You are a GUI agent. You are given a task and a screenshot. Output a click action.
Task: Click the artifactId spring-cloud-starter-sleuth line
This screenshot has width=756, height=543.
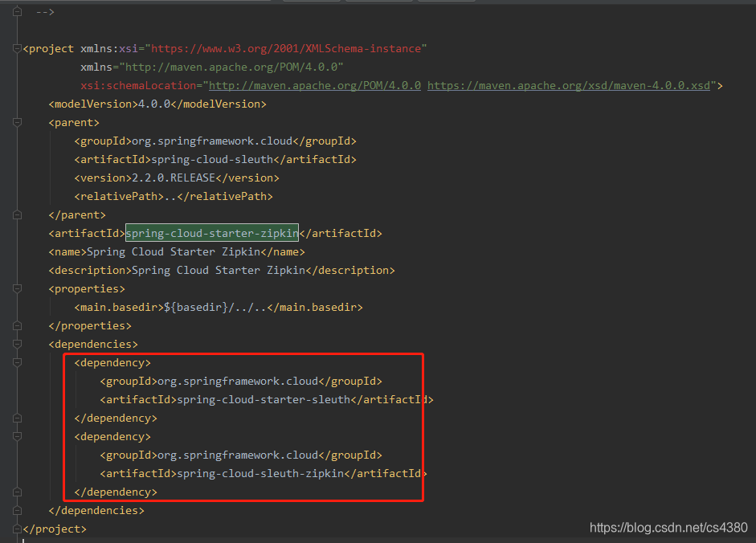[267, 400]
